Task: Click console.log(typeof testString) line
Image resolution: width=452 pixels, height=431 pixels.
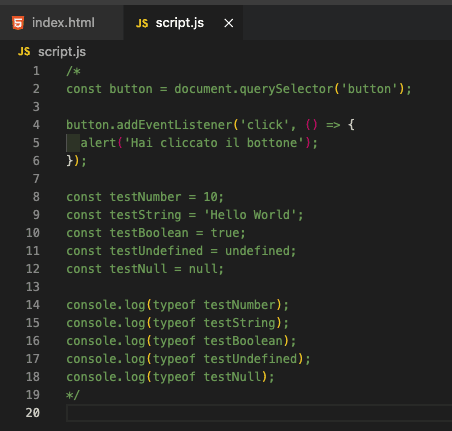Action: [x=177, y=323]
